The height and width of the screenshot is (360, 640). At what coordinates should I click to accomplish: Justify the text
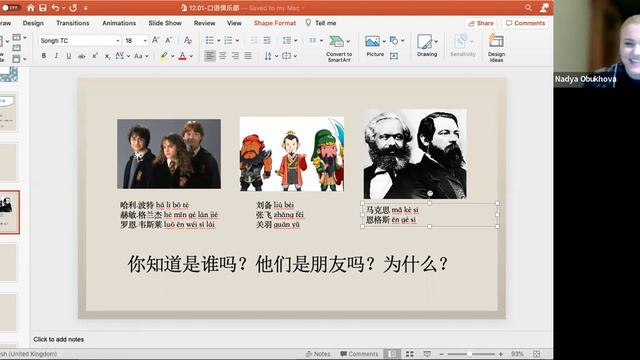[248, 56]
